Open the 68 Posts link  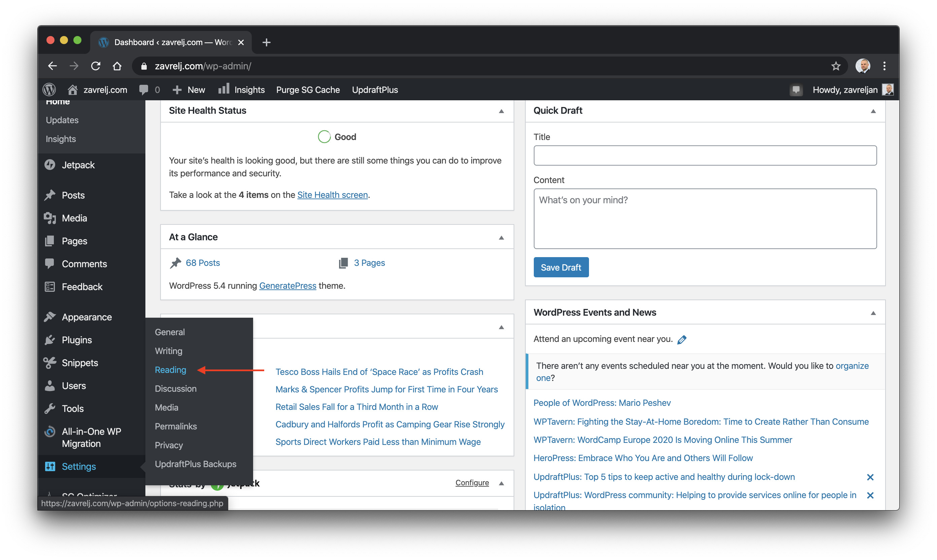pos(203,262)
